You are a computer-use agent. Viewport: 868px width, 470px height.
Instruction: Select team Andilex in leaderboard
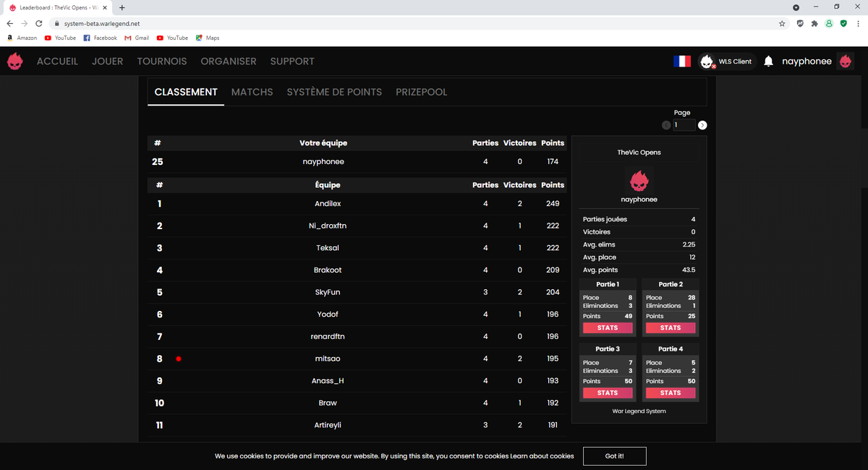pyautogui.click(x=327, y=204)
